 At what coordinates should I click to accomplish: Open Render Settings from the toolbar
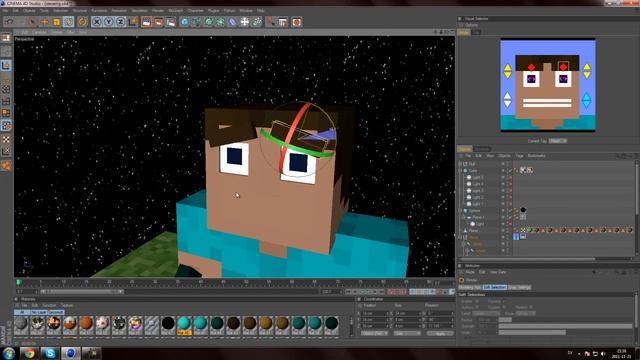tap(171, 22)
